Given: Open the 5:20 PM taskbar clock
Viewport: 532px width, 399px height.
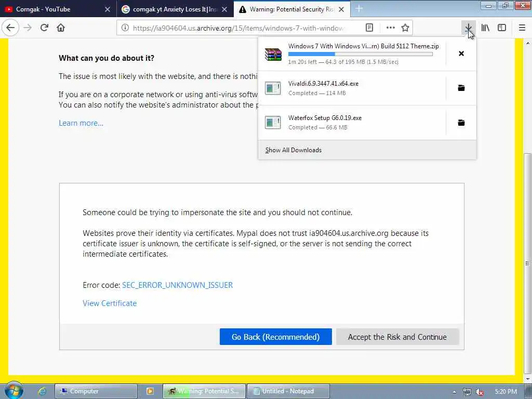Looking at the screenshot, I should pyautogui.click(x=506, y=392).
